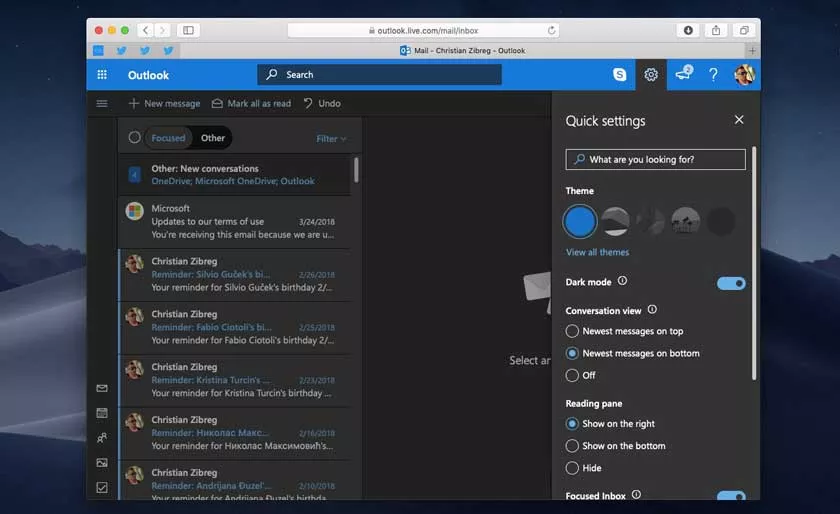Turn off the Dark mode switch
The width and height of the screenshot is (840, 514).
(x=731, y=283)
